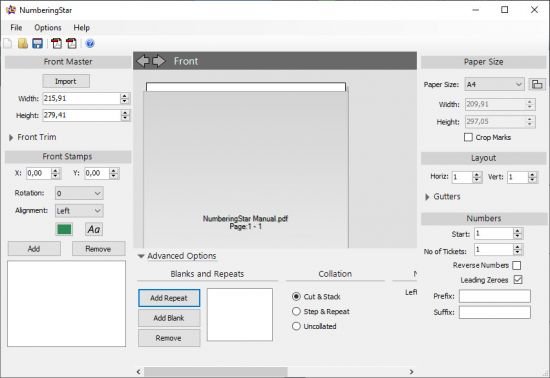The height and width of the screenshot is (378, 550).
Task: Click the stamp Y field showing 0,00
Action: click(x=97, y=173)
